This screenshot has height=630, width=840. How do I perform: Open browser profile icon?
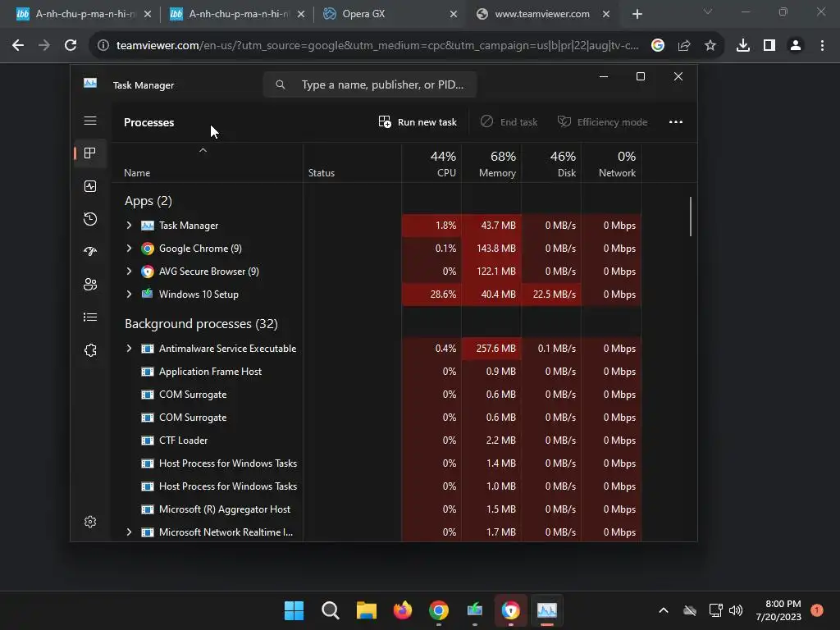[796, 46]
